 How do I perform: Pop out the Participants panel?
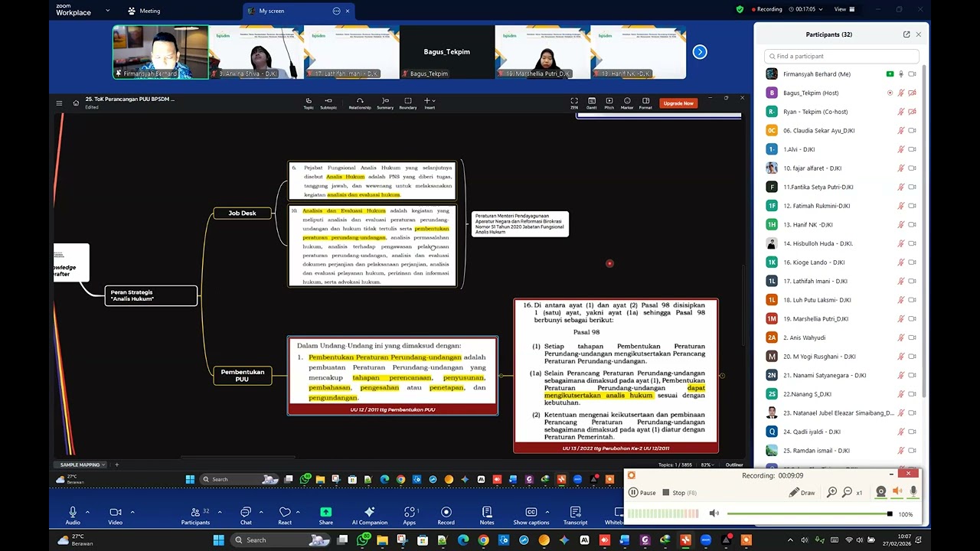click(906, 34)
